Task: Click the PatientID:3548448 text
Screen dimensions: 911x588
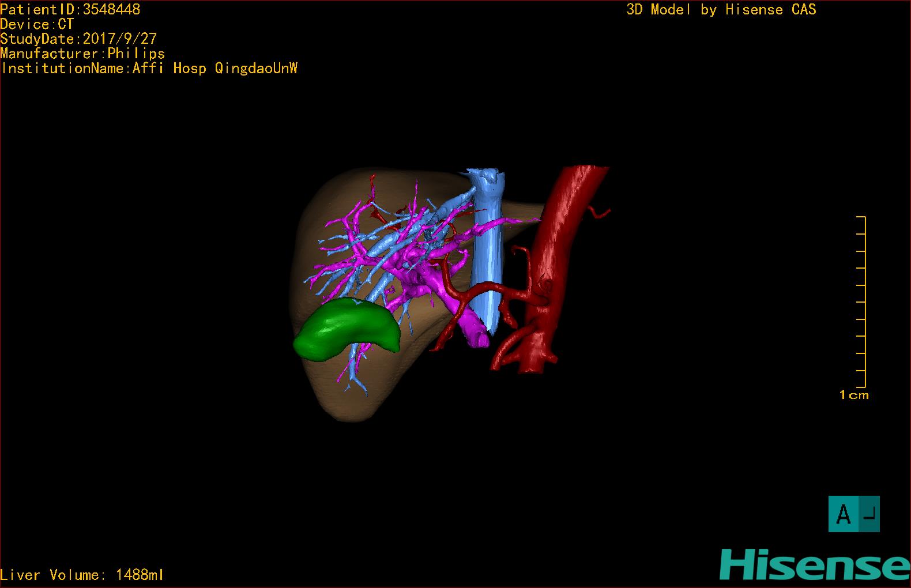Action: coord(70,10)
